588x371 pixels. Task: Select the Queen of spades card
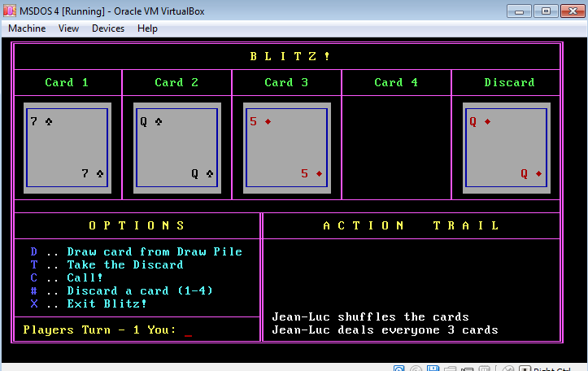point(176,147)
